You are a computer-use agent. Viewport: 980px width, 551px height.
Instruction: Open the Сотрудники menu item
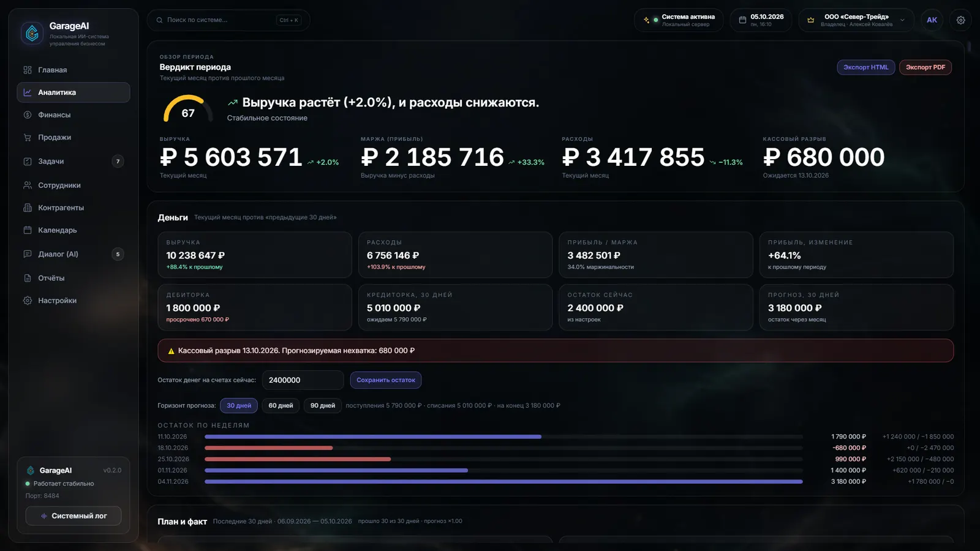coord(73,186)
